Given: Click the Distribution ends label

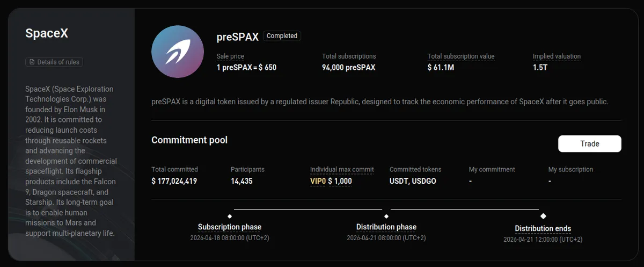Looking at the screenshot, I should 543,229.
